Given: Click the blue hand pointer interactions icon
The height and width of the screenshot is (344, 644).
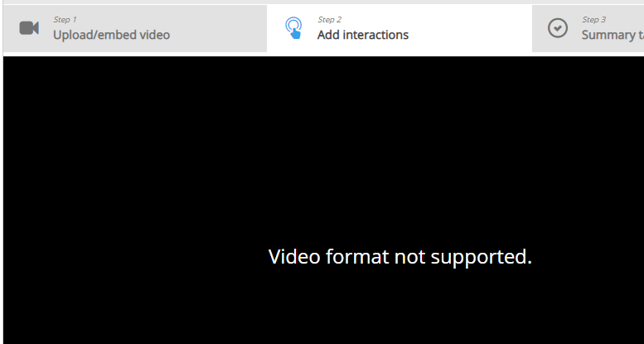Looking at the screenshot, I should click(293, 28).
